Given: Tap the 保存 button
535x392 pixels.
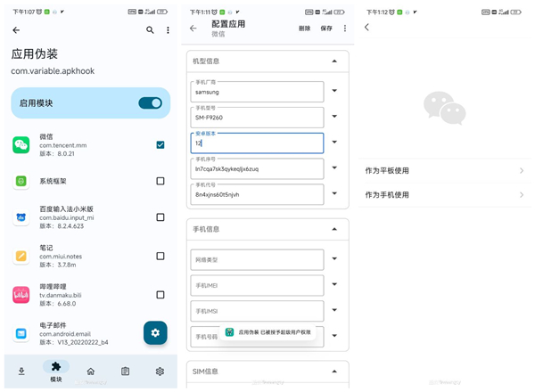Looking at the screenshot, I should pos(326,29).
